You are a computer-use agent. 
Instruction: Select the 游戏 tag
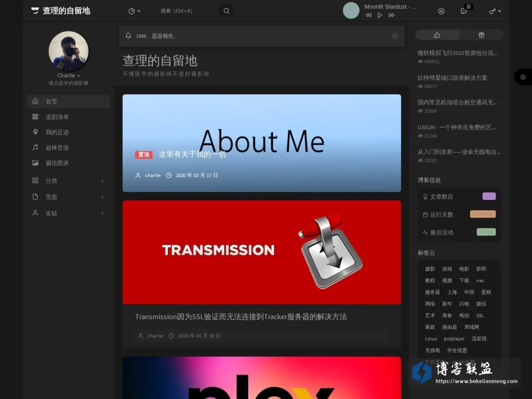[447, 269]
